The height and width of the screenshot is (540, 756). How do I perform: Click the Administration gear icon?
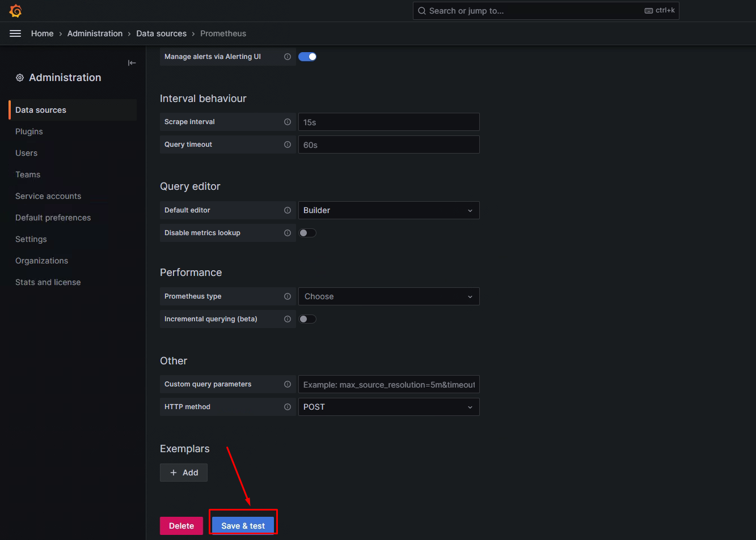coord(20,78)
